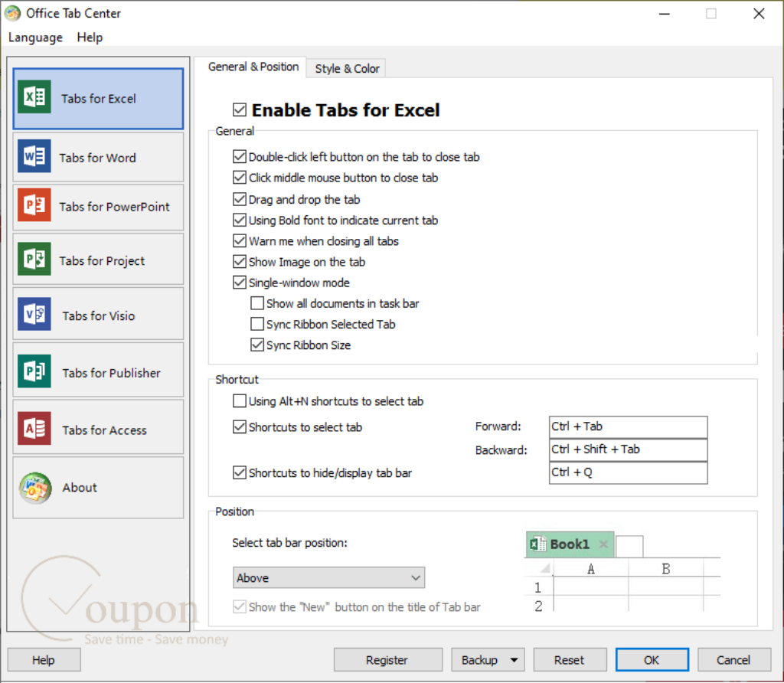
Task: Choose the PowerPoint icon in the sidebar
Action: click(34, 205)
